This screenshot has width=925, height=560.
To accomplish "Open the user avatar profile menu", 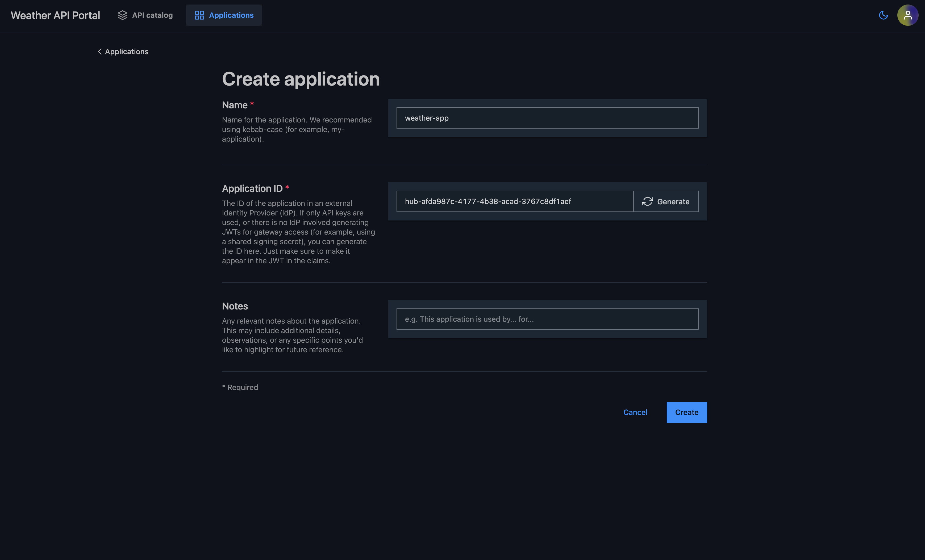I will pyautogui.click(x=907, y=15).
